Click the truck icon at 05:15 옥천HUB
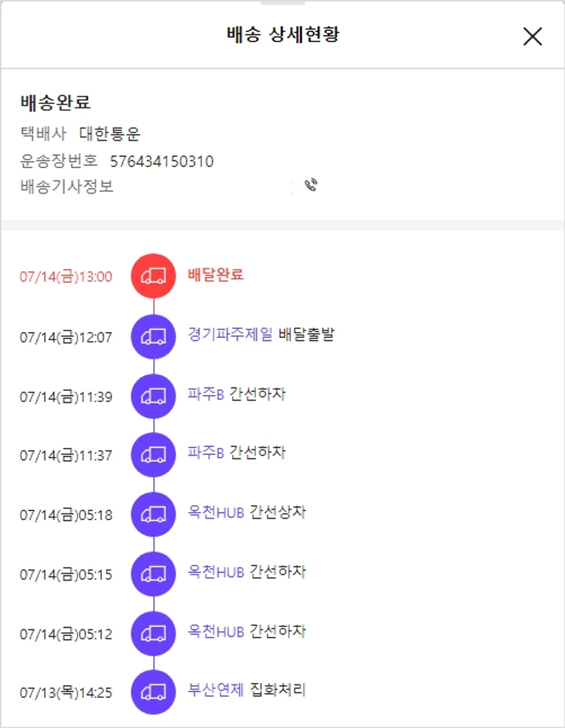This screenshot has height=728, width=565. coord(154,574)
